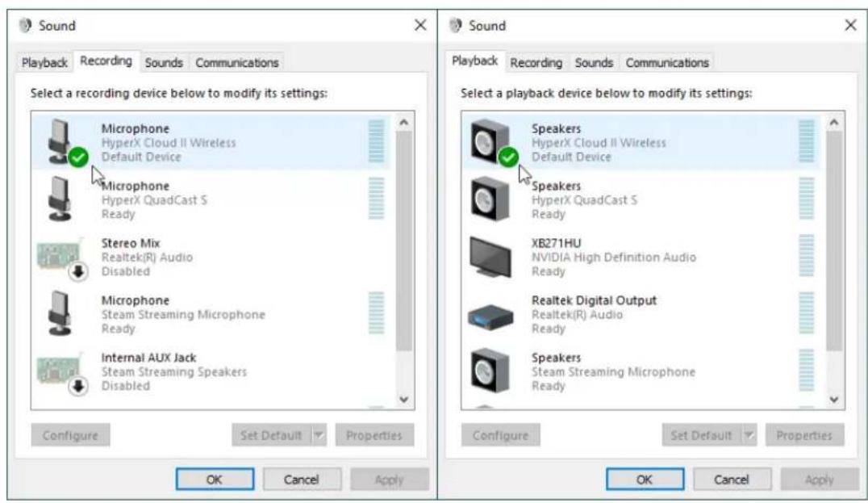Select 'Internal AUX Jack' text row
This screenshot has width=868, height=503.
(x=148, y=358)
